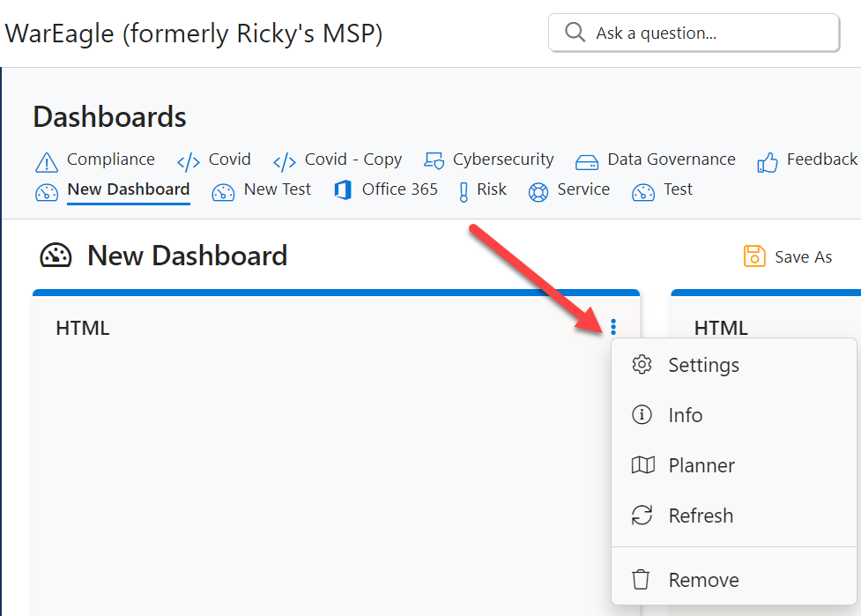Click the Covid code-bracket icon
Viewport: 861px width, 616px height.
[189, 162]
